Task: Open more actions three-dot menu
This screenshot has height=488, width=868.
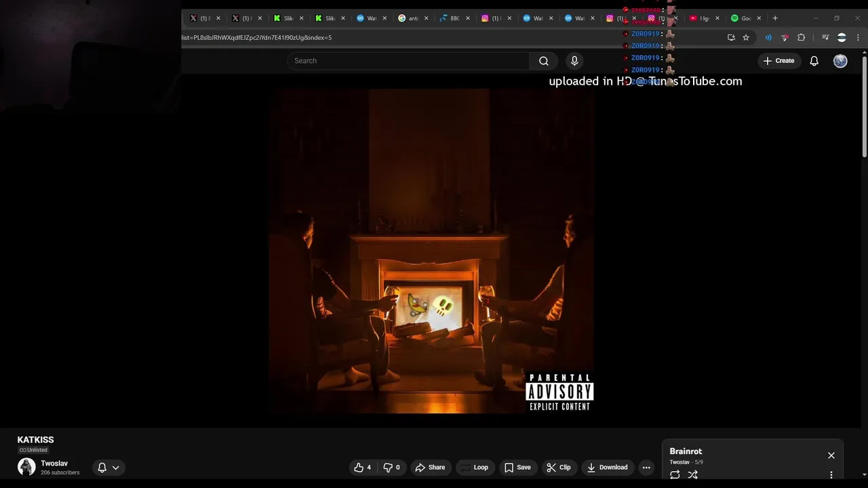Action: 646,467
